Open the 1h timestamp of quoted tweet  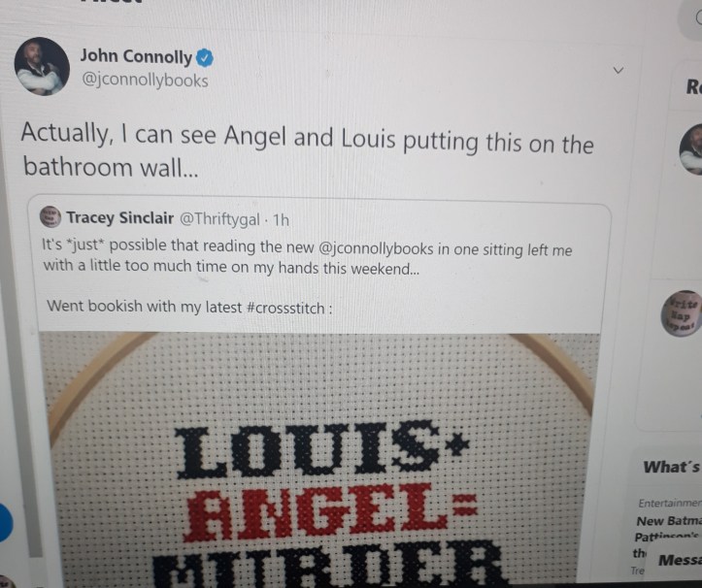[282, 220]
